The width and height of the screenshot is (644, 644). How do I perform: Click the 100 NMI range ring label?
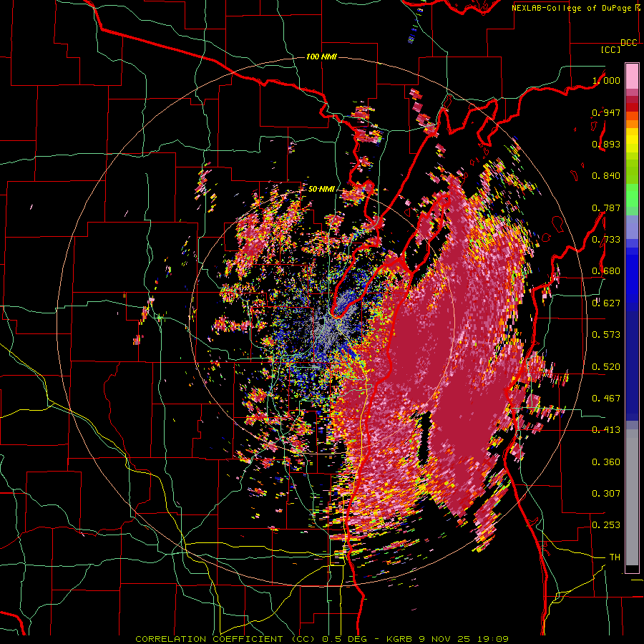pos(321,57)
